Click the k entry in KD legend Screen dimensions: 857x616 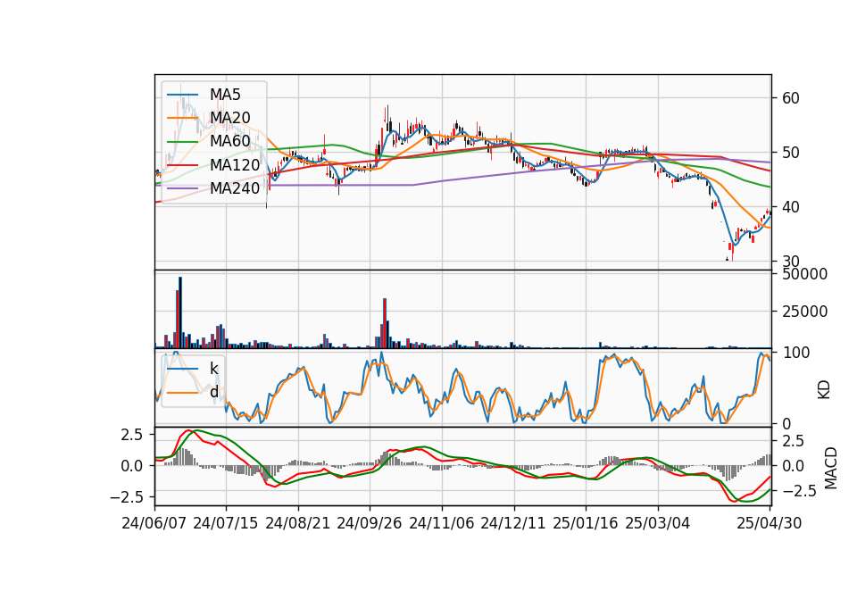coord(213,369)
